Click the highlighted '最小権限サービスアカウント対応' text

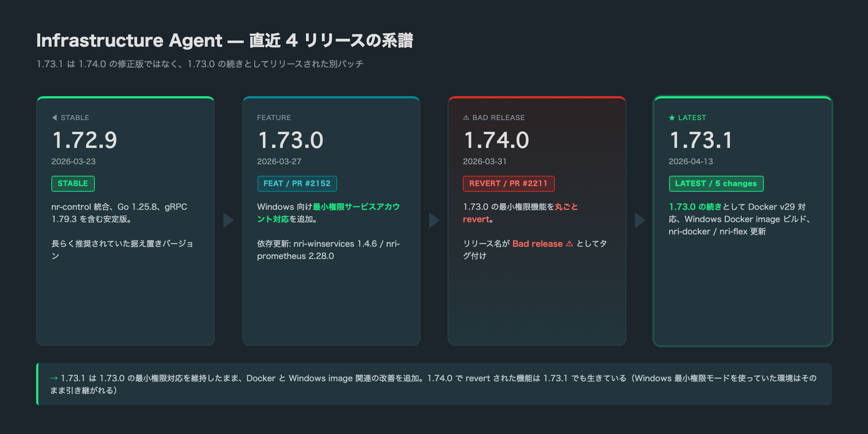click(328, 213)
